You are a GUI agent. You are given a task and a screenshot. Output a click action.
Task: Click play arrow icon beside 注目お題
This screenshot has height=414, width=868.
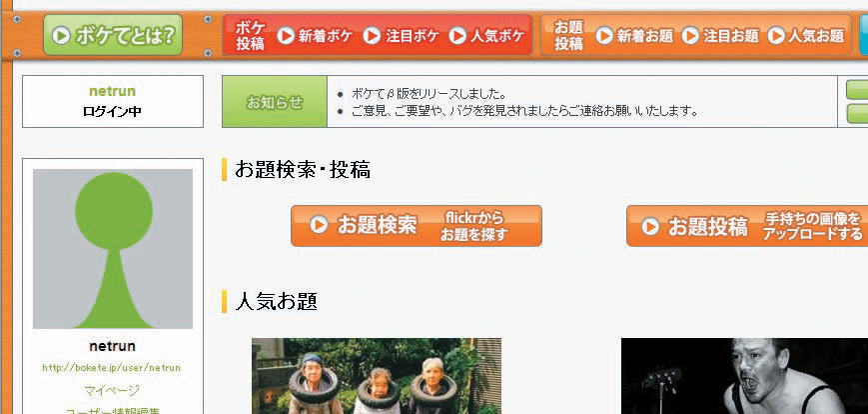(x=690, y=36)
